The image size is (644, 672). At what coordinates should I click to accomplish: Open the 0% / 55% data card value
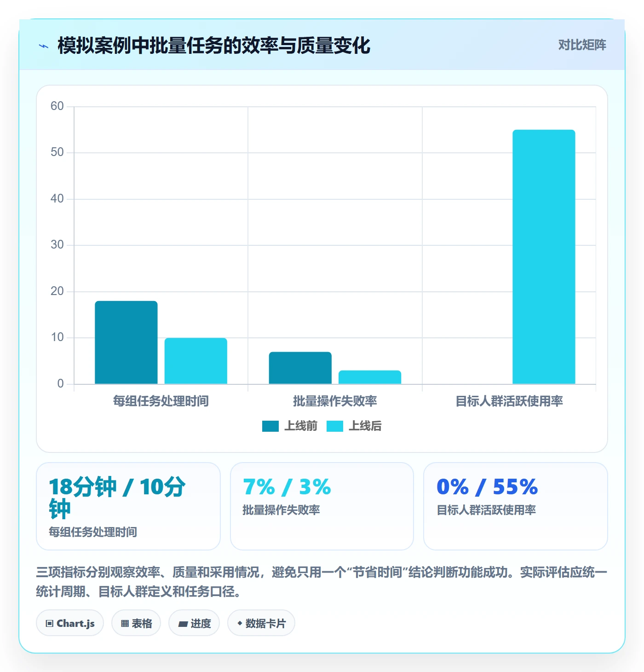pos(487,487)
